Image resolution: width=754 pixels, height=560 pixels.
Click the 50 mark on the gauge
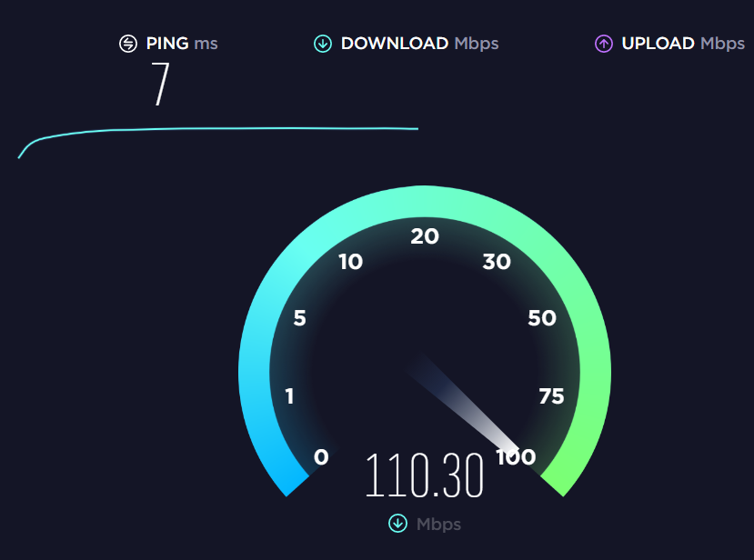point(542,318)
